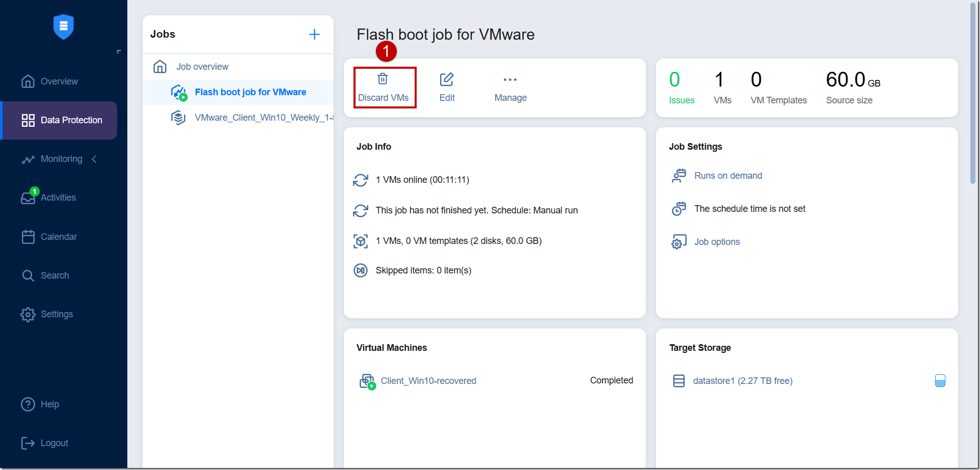Click the Overview house icon
980x470 pixels.
tap(28, 81)
